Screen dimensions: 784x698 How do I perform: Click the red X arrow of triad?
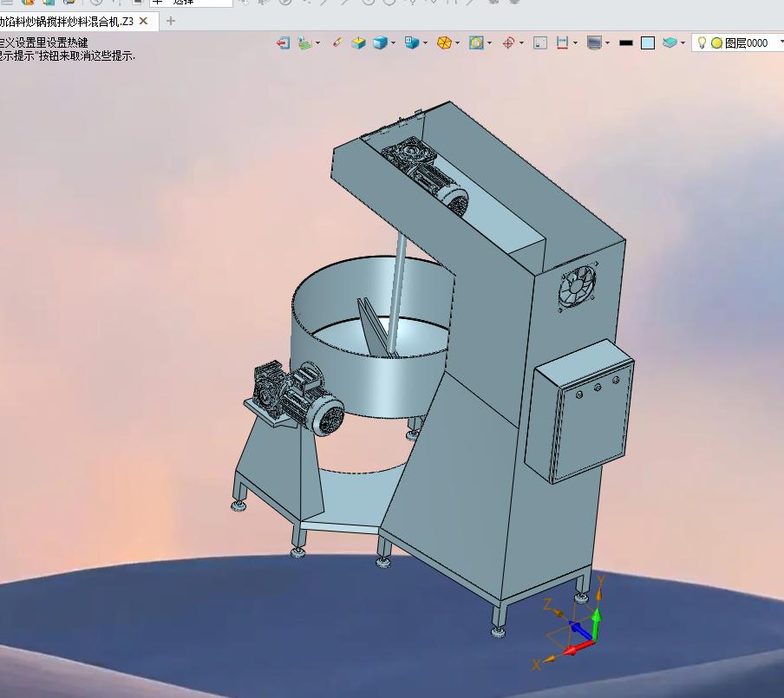(x=578, y=647)
